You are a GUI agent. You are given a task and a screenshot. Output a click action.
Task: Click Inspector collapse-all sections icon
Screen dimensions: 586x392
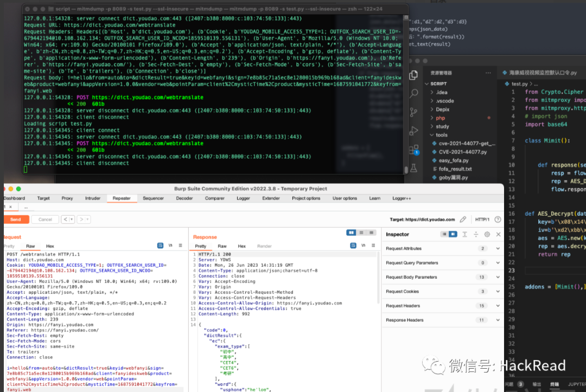point(476,234)
